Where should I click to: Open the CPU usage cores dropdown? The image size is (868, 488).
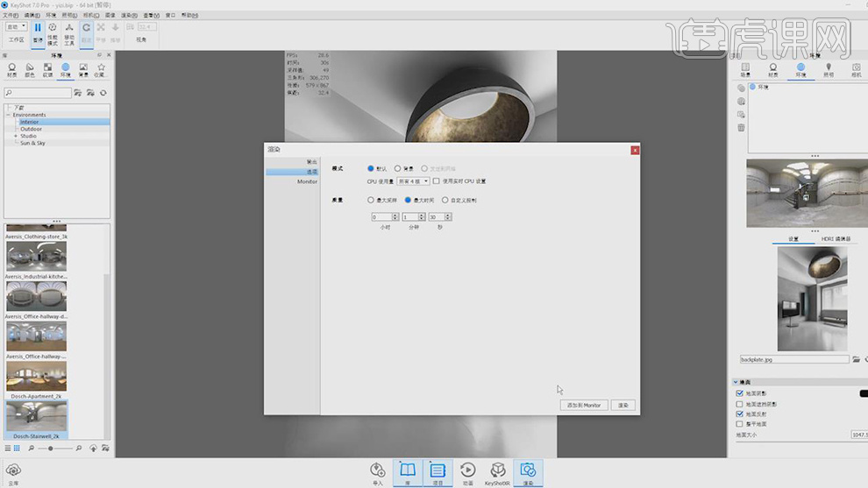(x=413, y=181)
